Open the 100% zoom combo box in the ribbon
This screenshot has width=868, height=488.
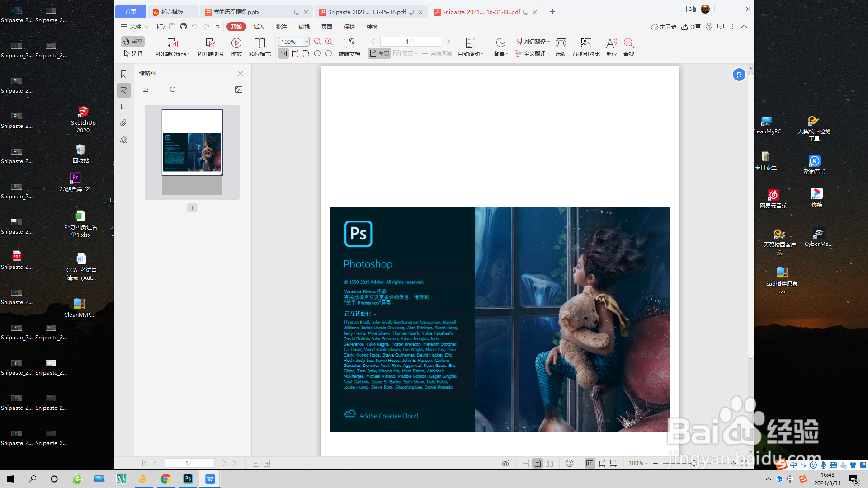pos(294,42)
